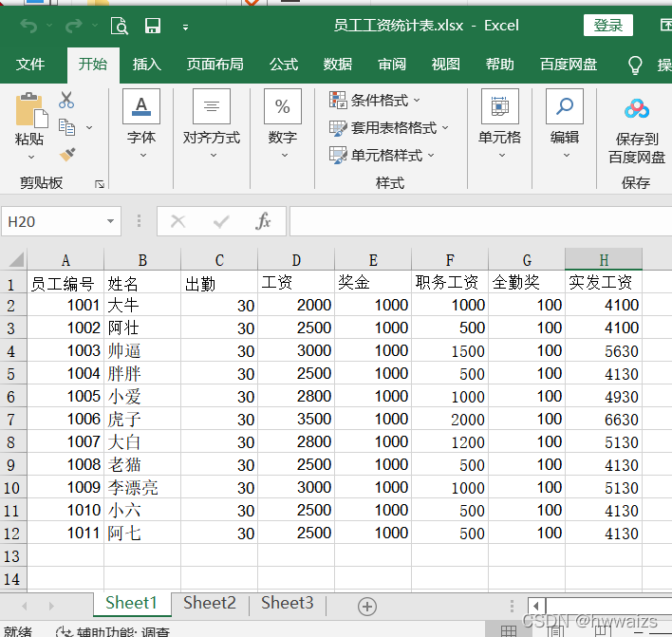
Task: Open the 文件 menu
Action: click(30, 65)
